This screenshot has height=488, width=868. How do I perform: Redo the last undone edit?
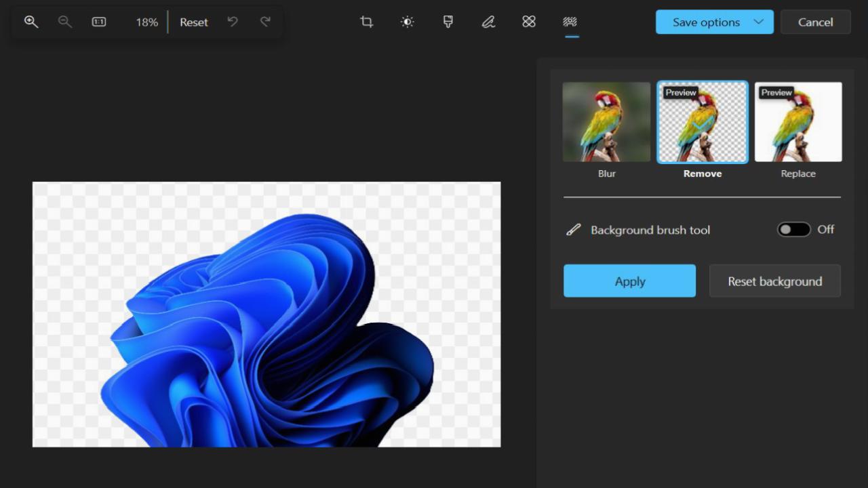click(265, 22)
